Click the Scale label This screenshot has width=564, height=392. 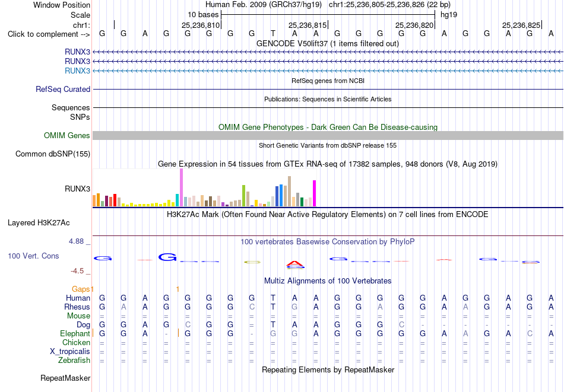coord(81,15)
